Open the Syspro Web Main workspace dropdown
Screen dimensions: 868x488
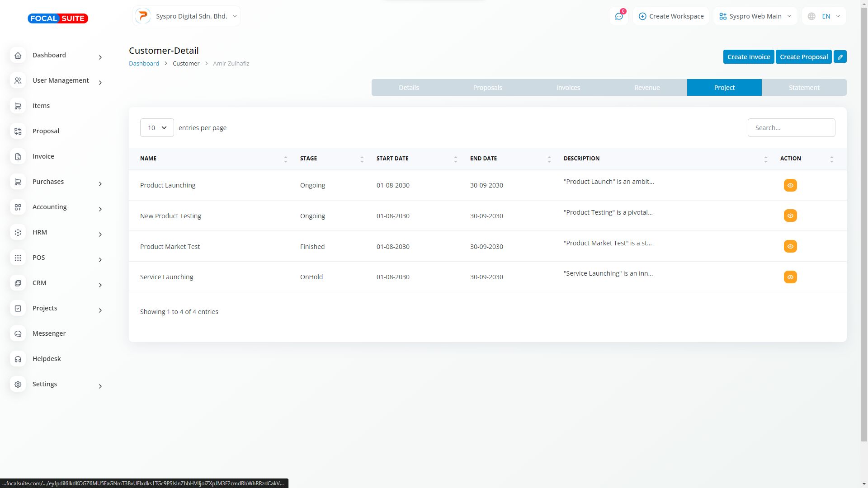tap(755, 16)
